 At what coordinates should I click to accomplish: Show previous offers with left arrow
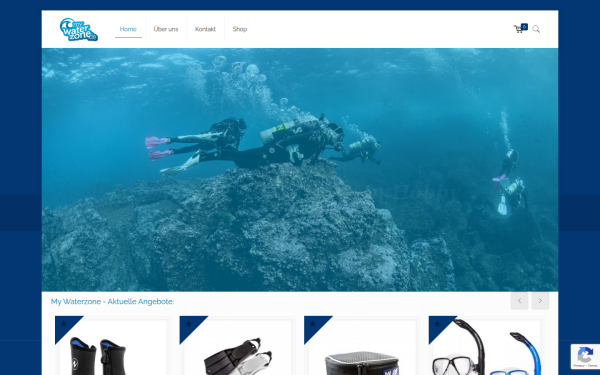(x=519, y=301)
